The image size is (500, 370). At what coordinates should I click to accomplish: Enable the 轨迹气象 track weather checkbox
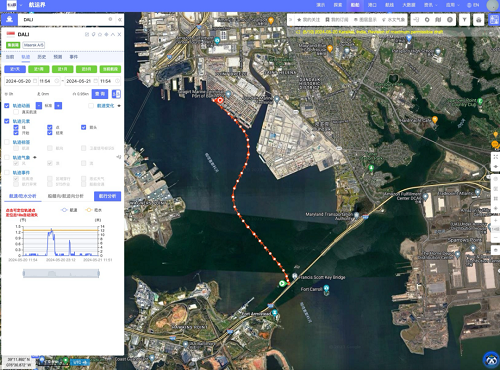click(x=7, y=157)
